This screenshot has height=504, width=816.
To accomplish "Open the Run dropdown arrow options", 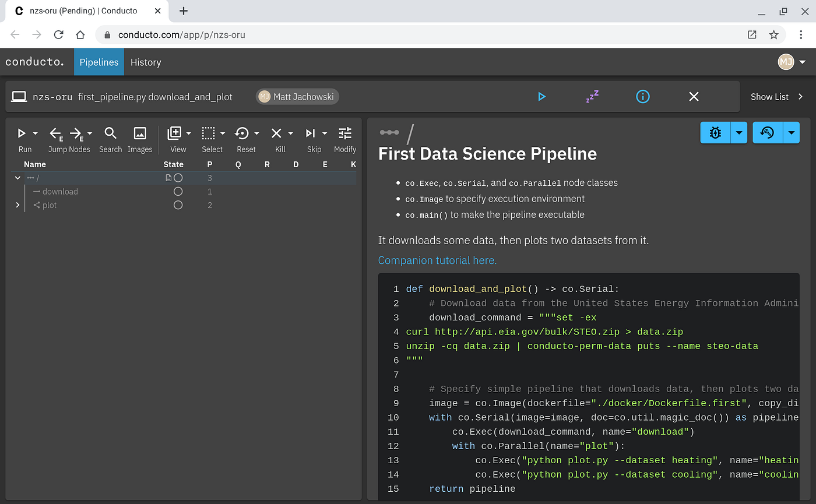I will pyautogui.click(x=34, y=132).
